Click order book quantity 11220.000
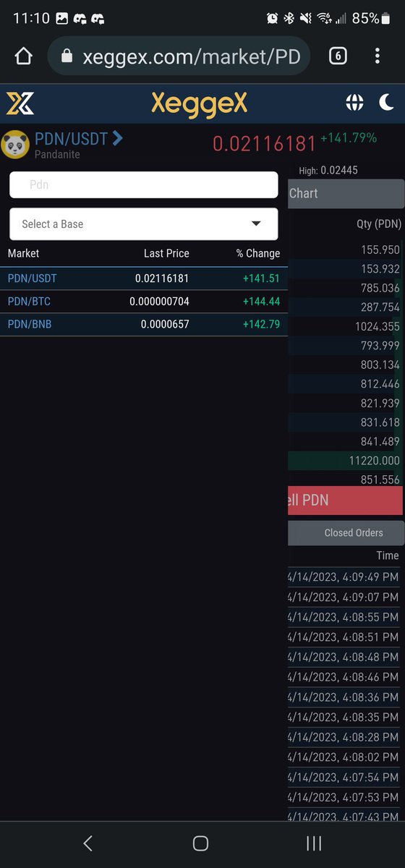This screenshot has width=405, height=868. pyautogui.click(x=374, y=461)
